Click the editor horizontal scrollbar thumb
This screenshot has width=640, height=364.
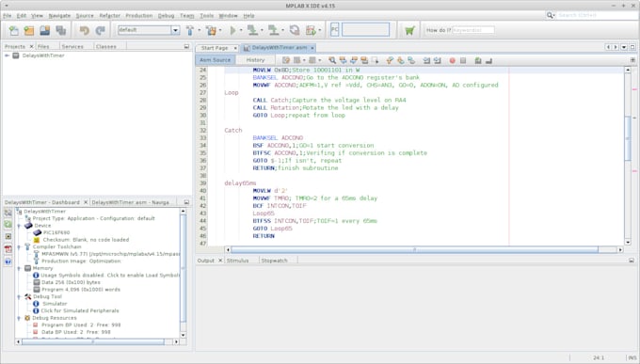[x=414, y=250]
